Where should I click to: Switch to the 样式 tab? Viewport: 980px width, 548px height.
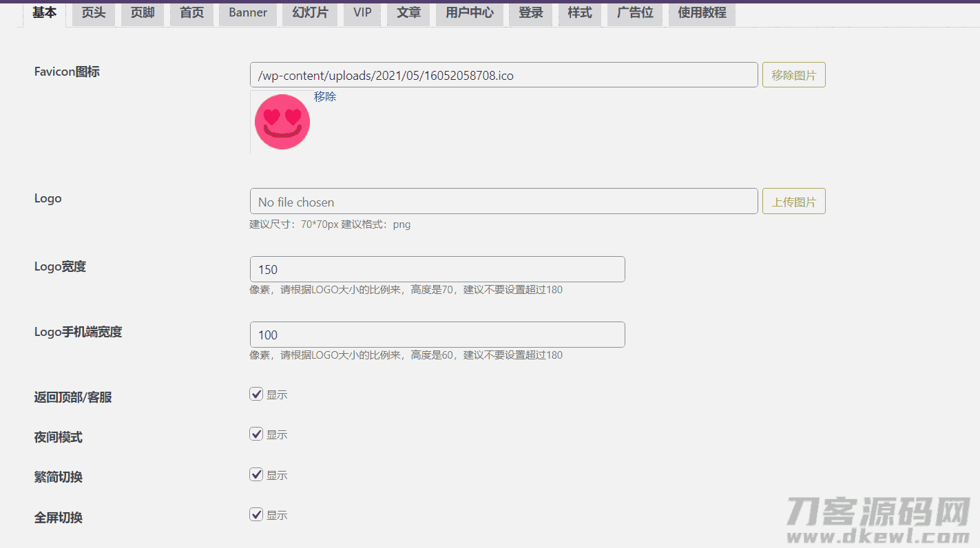tap(579, 12)
